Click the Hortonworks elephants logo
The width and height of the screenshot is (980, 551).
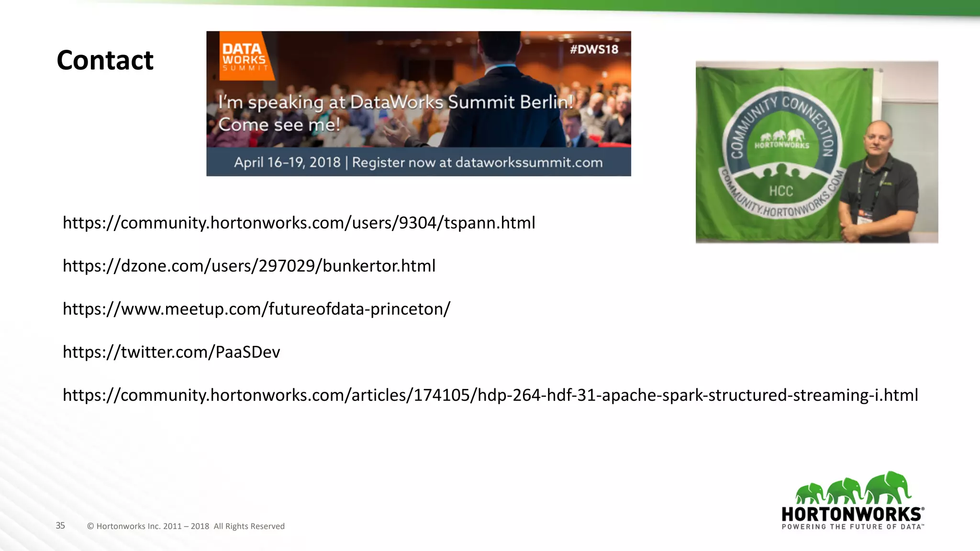pos(853,500)
